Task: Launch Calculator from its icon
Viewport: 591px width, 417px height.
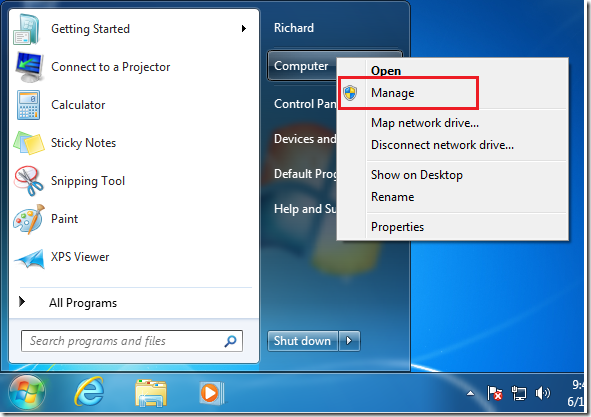Action: click(x=28, y=105)
